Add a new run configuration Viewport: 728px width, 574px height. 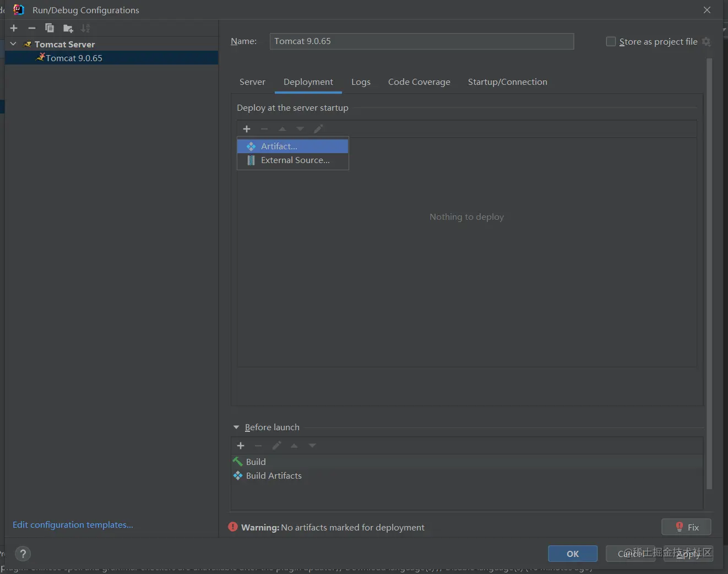click(14, 28)
